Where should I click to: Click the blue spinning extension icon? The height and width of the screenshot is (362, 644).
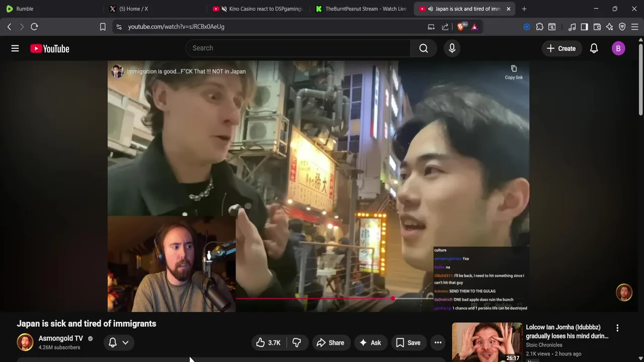527,27
